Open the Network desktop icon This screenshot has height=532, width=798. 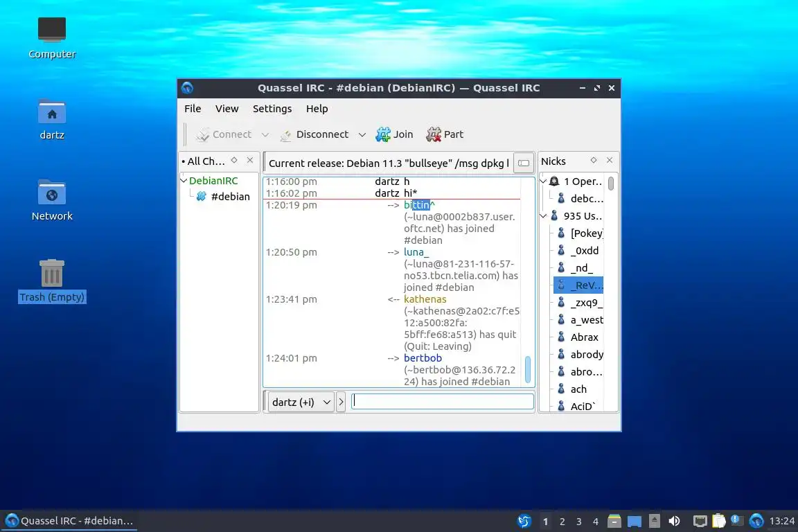pos(52,193)
